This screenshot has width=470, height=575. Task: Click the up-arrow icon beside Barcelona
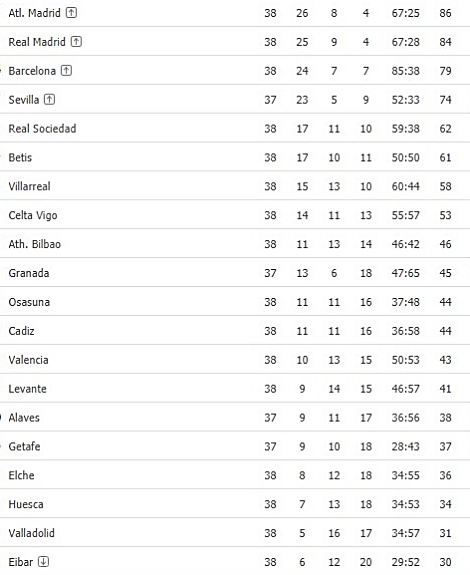click(x=66, y=70)
